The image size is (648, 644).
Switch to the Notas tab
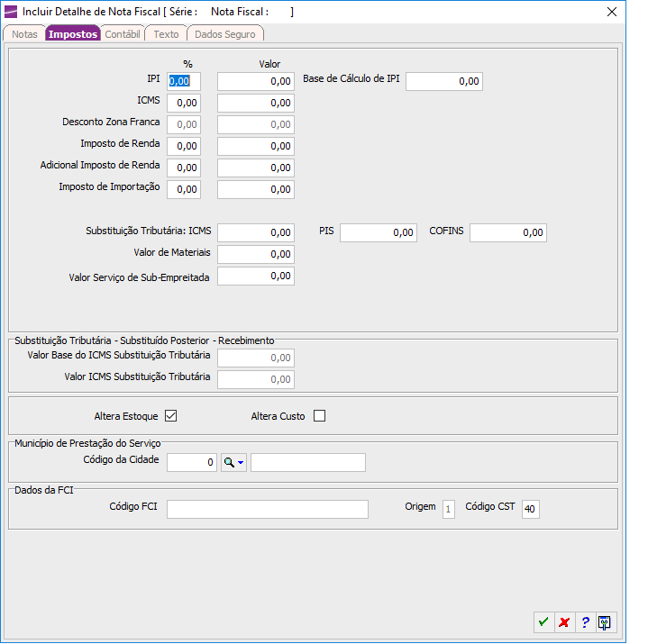(24, 34)
